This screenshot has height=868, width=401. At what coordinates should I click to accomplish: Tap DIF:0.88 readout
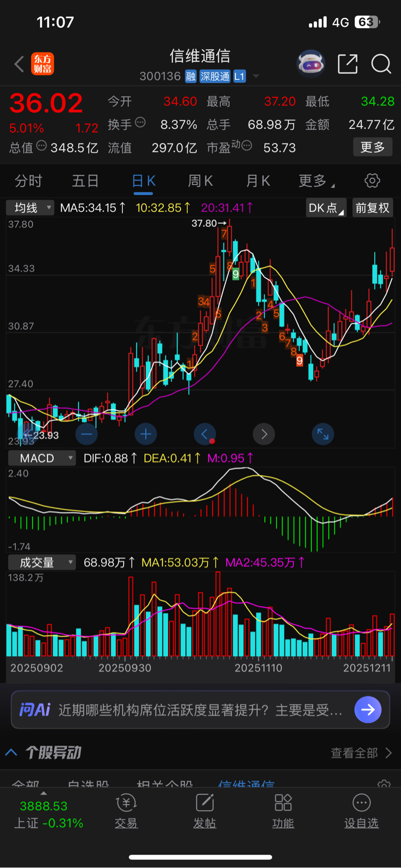[110, 458]
